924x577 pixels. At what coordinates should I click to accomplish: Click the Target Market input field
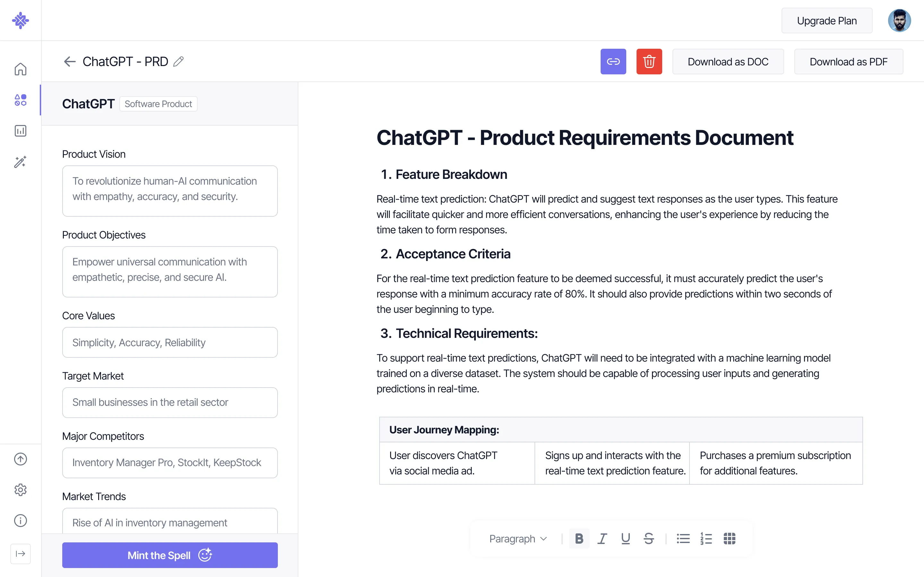click(169, 402)
